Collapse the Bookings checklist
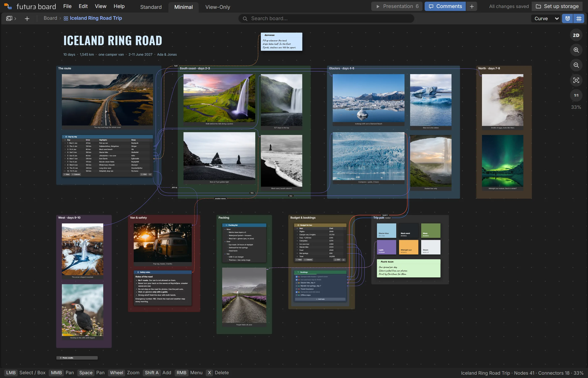 296,272
